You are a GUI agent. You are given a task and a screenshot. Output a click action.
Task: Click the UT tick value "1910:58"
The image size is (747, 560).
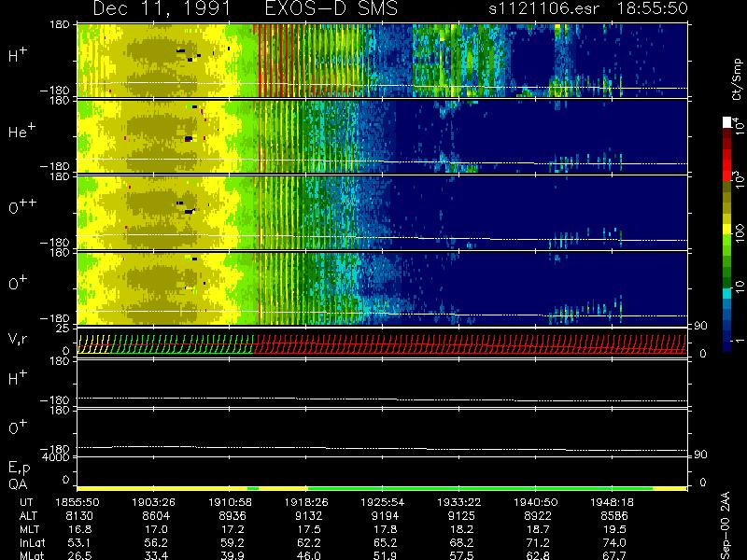(x=230, y=502)
